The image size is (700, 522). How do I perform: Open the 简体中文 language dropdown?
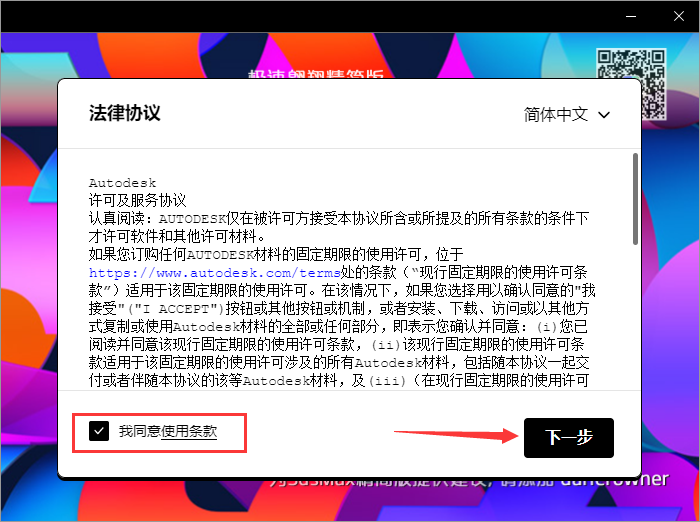567,115
